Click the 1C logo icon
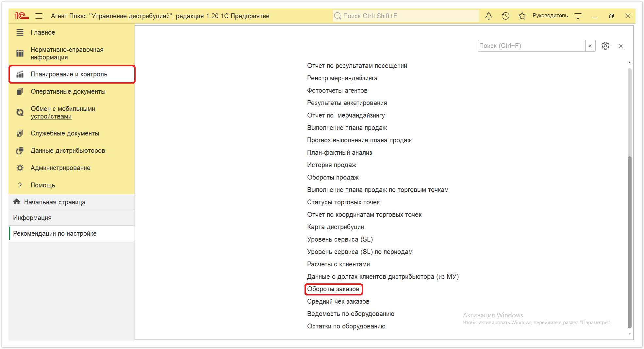 (x=22, y=16)
